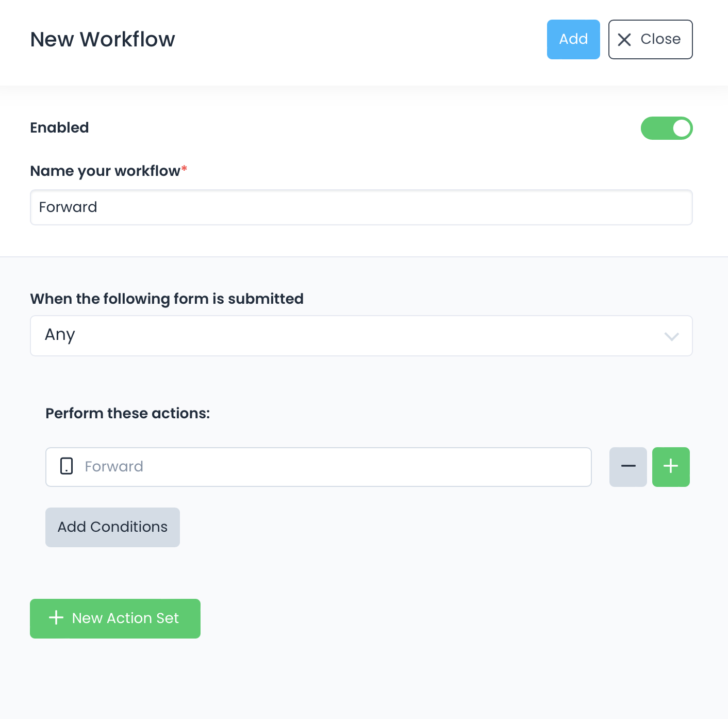
Task: Select the Perform these actions section header
Action: [x=127, y=413]
